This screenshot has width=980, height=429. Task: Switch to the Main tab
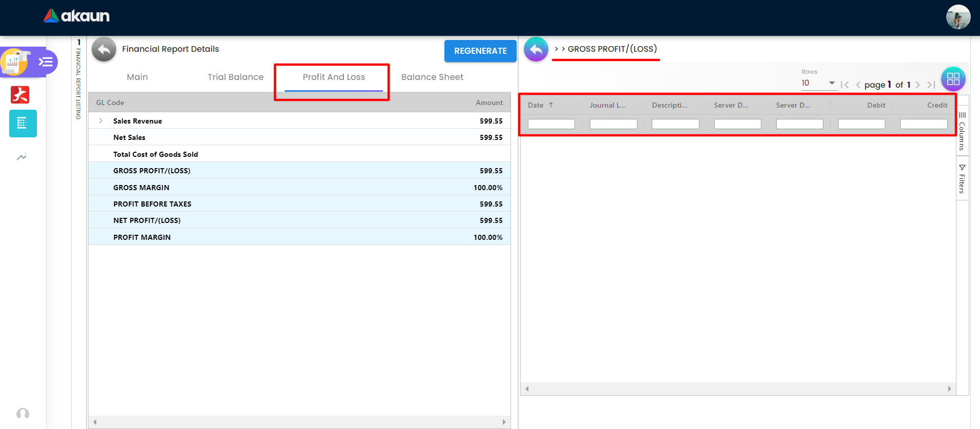[137, 77]
